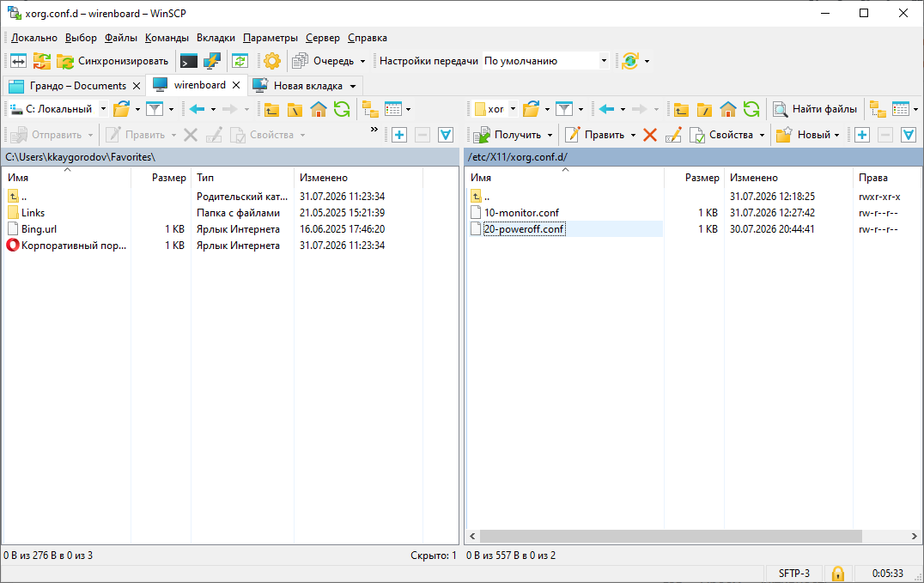Image resolution: width=924 pixels, height=583 pixels.
Task: Click local panel open directory icon
Action: pos(121,109)
